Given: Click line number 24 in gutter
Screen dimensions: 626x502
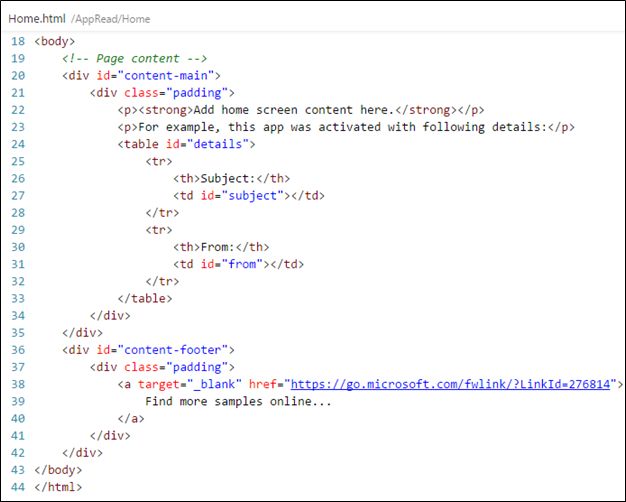Looking at the screenshot, I should (x=18, y=144).
